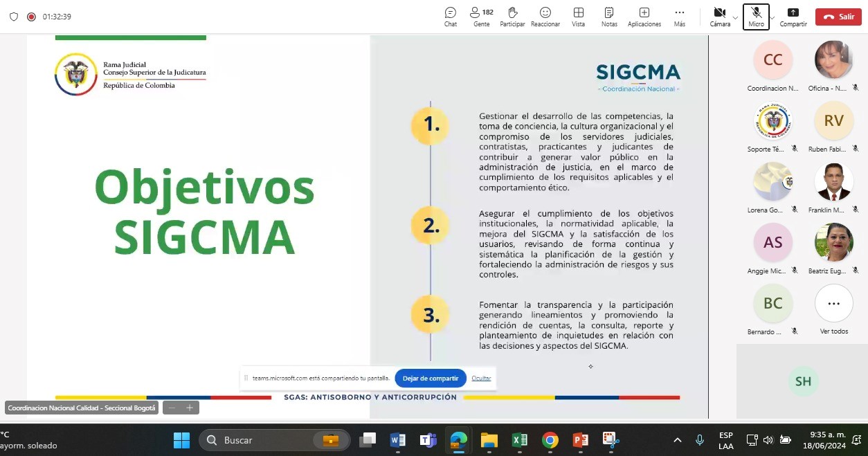Open meeting Notas
This screenshot has width=868, height=456.
pyautogui.click(x=609, y=17)
